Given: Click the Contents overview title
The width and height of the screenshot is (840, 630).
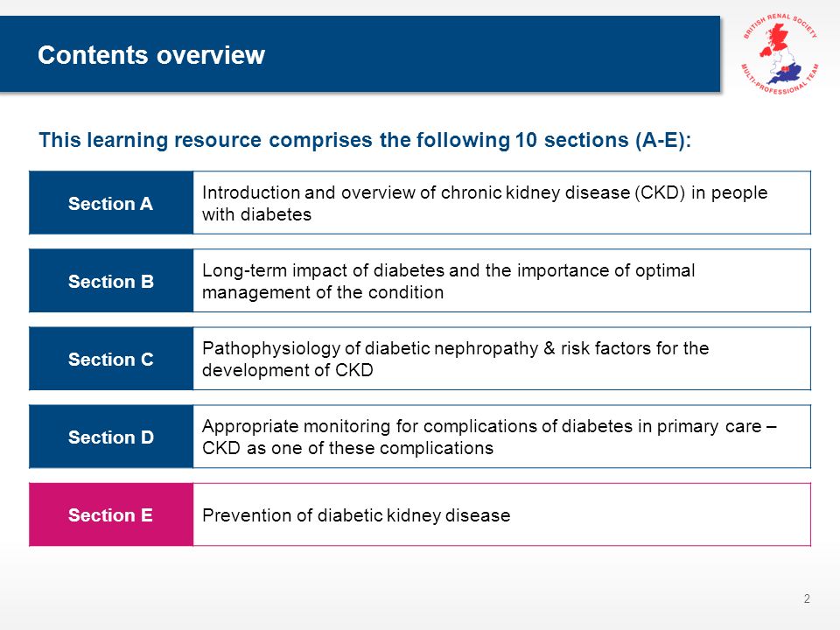Looking at the screenshot, I should click(x=151, y=54).
